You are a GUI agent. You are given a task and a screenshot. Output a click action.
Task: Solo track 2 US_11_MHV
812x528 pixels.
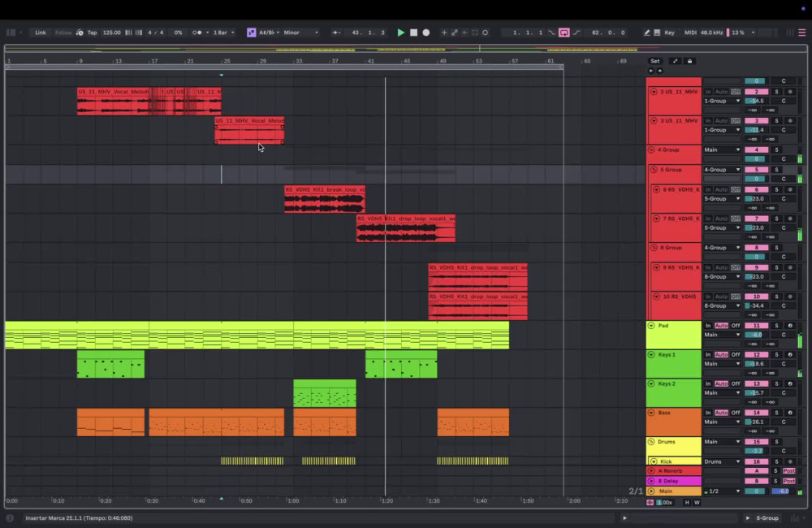click(x=776, y=91)
